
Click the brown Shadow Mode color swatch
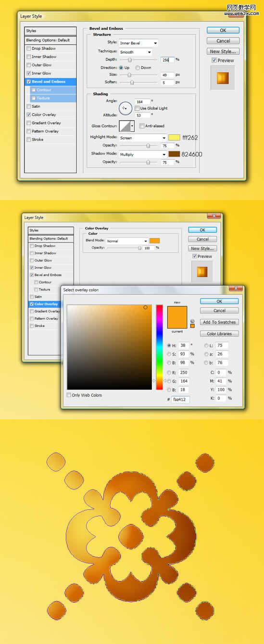click(174, 154)
